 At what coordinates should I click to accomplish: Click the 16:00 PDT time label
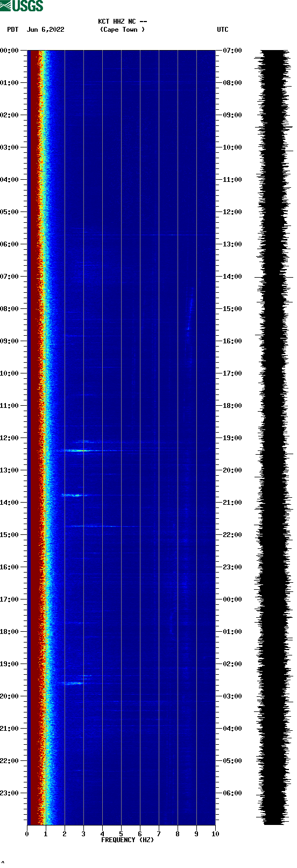[x=10, y=567]
